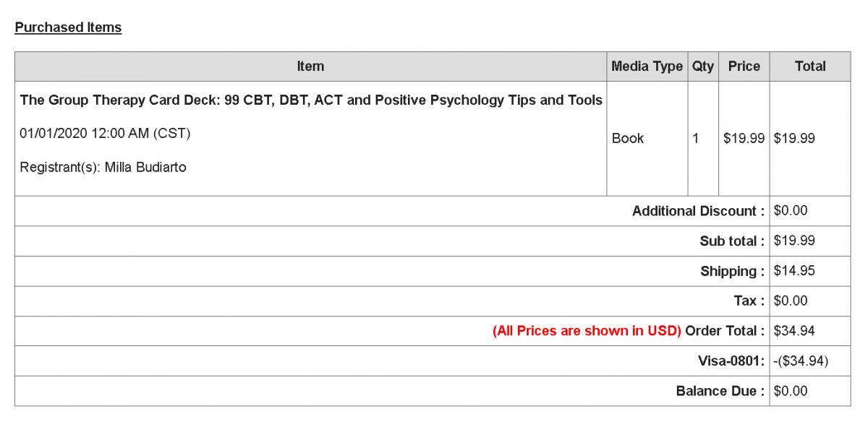Open The Group Therapy Card Deck title
Viewport: 868px width, 422px height.
click(x=311, y=100)
